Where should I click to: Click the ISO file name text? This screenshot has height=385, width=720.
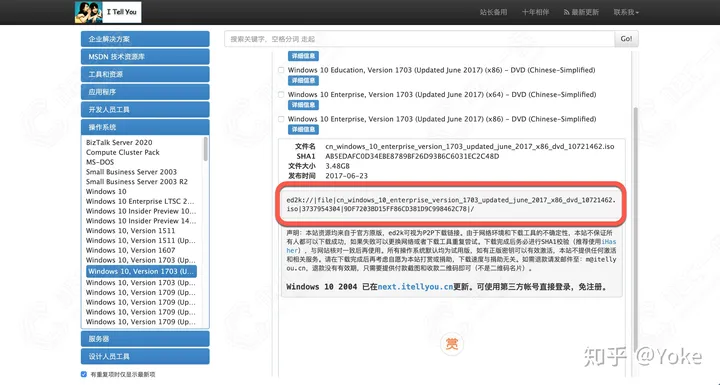469,147
